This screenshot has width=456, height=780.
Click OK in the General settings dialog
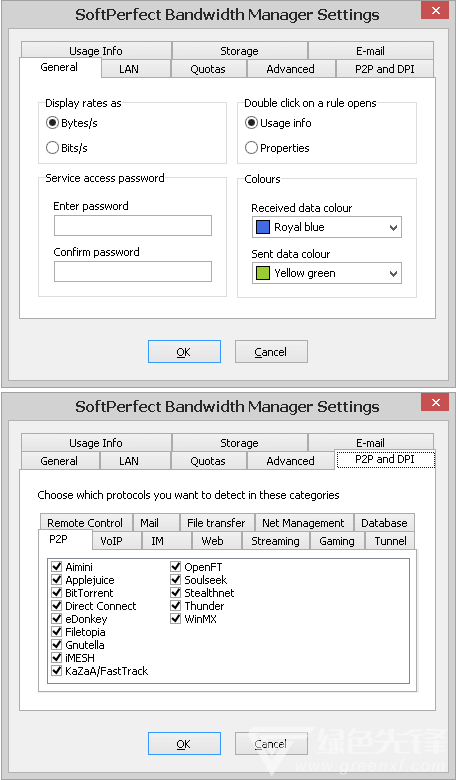tap(184, 352)
